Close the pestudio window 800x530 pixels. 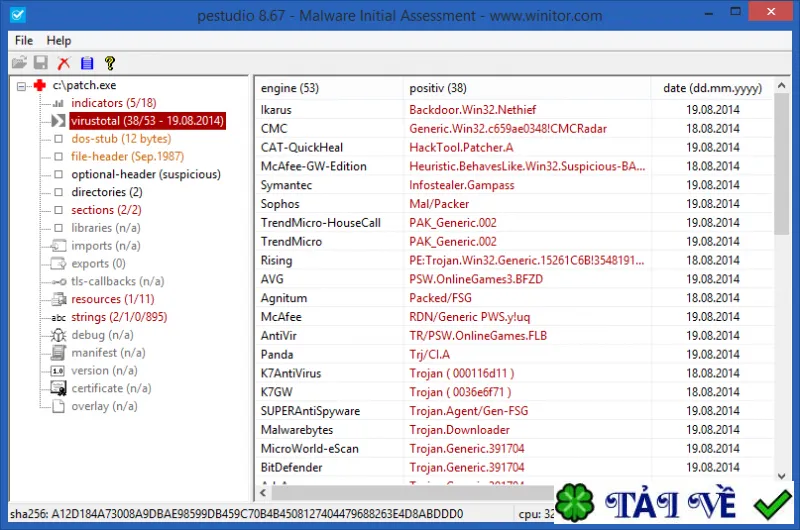[770, 11]
